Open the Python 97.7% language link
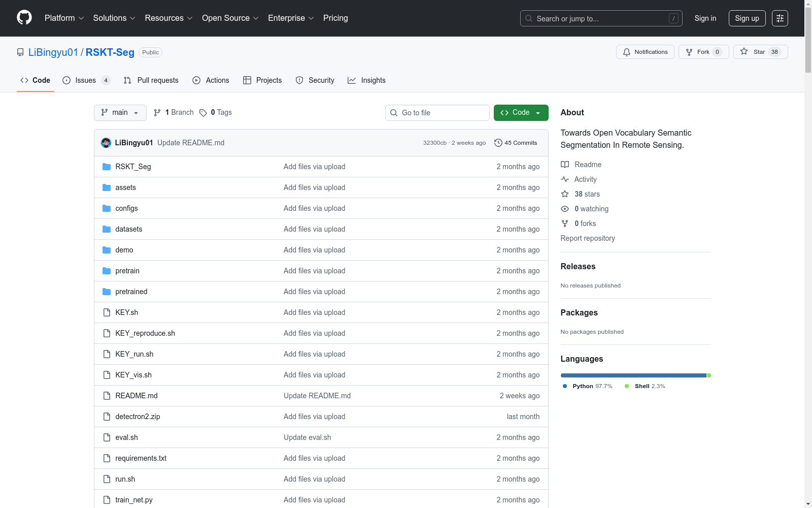812x508 pixels. [588, 386]
